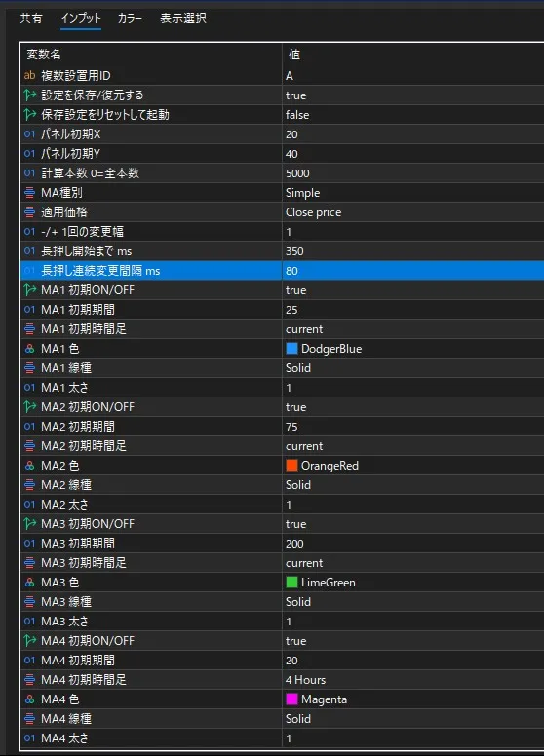Image resolution: width=544 pixels, height=756 pixels.
Task: Click the enum icon next to MA2 線種
Action: click(x=29, y=485)
